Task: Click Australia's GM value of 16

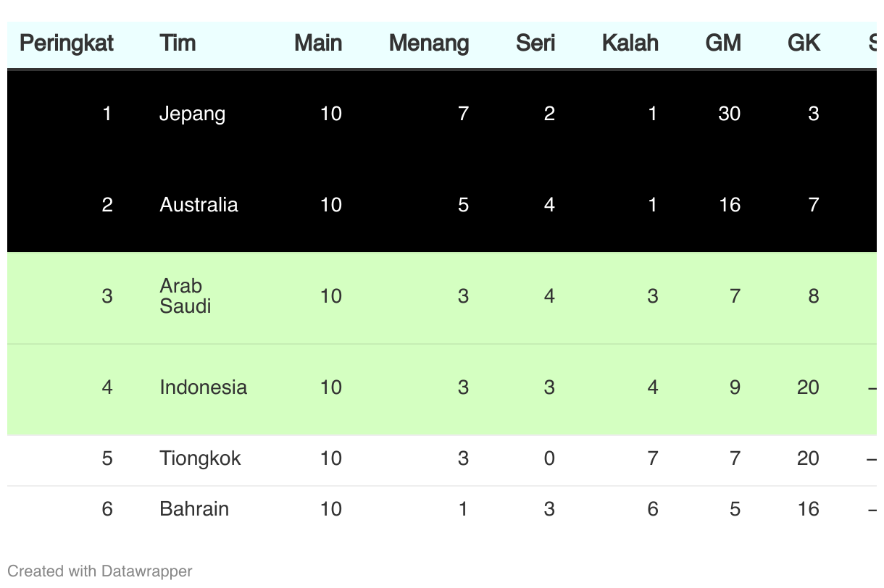Action: click(729, 205)
